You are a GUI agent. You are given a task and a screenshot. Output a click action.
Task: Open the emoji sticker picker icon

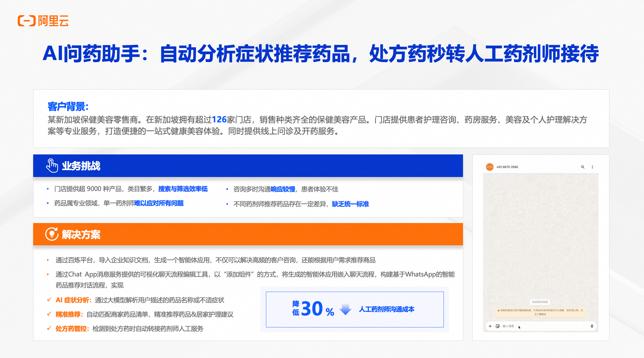click(x=498, y=326)
